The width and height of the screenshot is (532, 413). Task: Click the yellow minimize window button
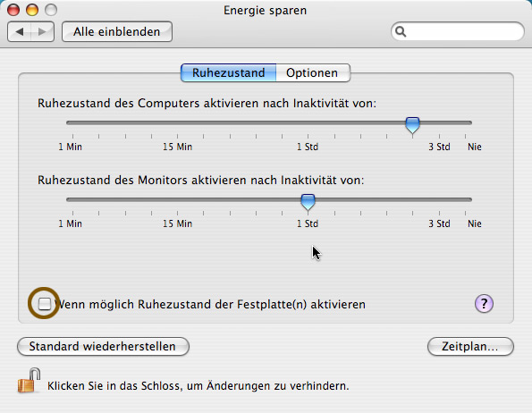click(32, 10)
